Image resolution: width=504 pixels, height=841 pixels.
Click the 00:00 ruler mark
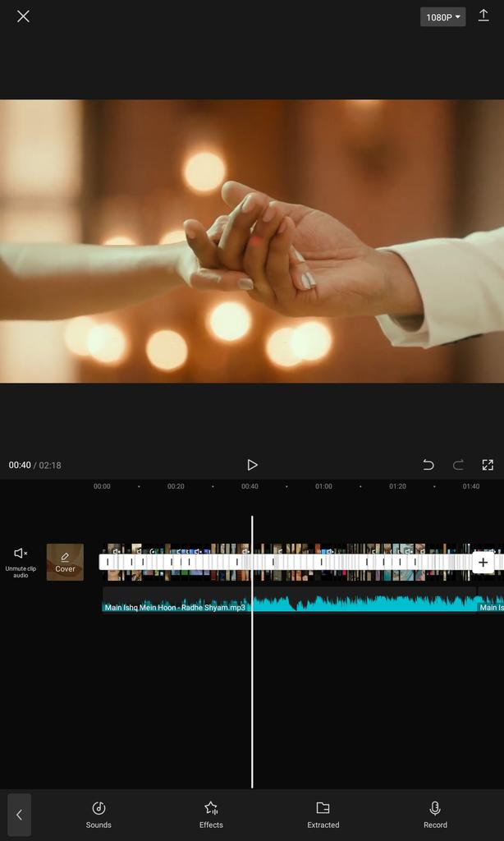point(102,486)
